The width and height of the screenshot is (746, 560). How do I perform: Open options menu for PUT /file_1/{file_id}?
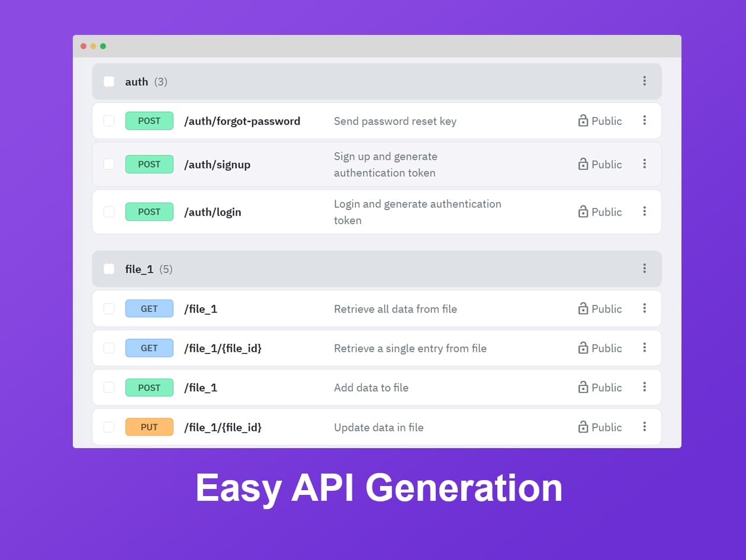pyautogui.click(x=644, y=427)
